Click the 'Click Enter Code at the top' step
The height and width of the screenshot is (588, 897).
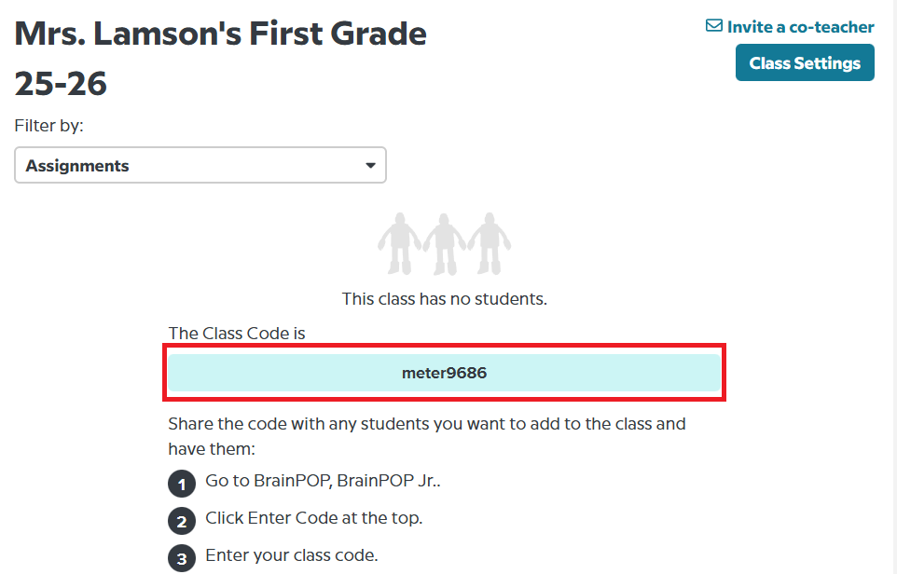(x=313, y=518)
